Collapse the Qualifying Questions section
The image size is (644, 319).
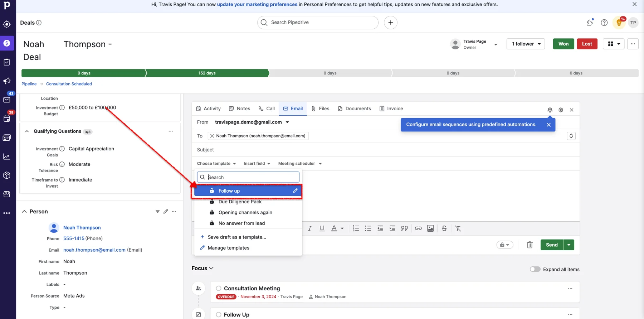(x=27, y=131)
